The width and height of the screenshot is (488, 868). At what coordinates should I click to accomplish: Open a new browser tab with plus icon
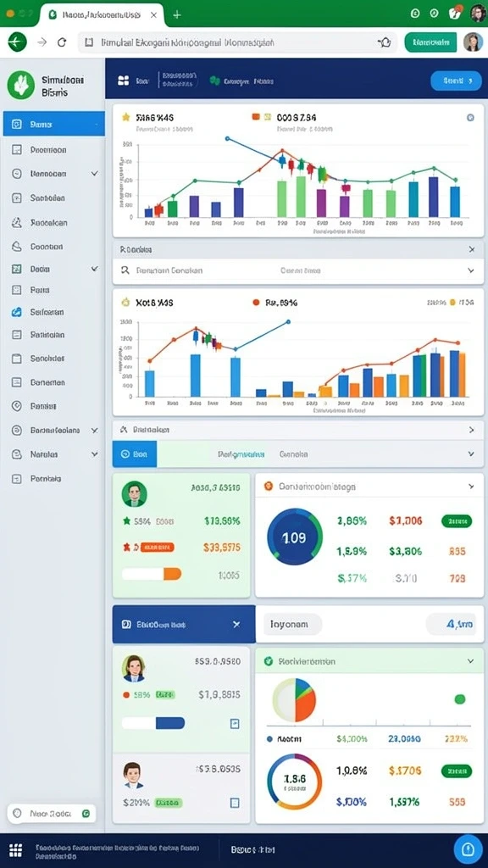click(177, 14)
